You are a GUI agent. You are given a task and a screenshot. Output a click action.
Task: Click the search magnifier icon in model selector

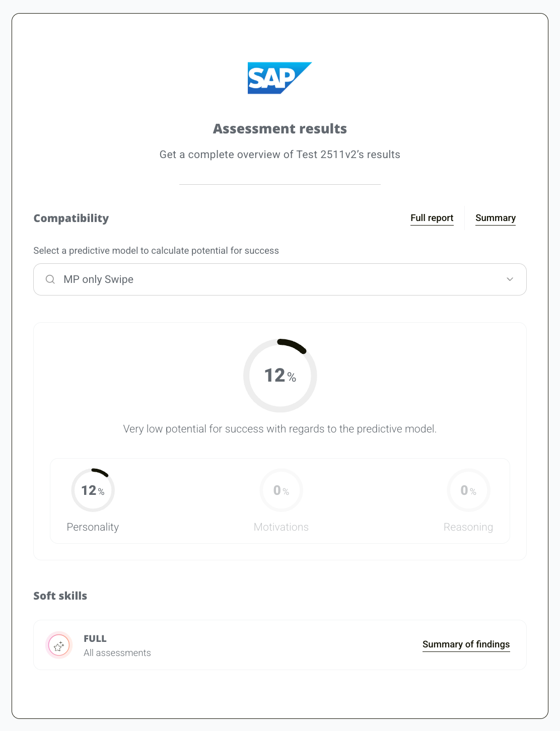tap(50, 279)
